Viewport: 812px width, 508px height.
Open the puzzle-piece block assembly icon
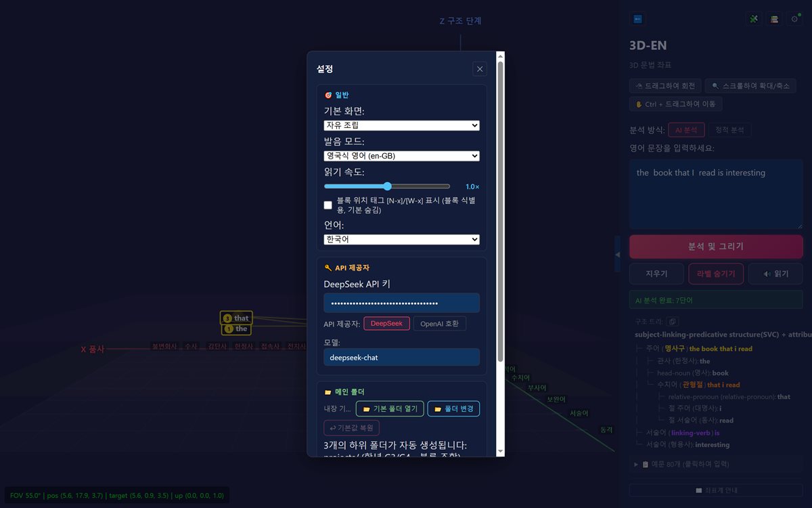coord(753,19)
